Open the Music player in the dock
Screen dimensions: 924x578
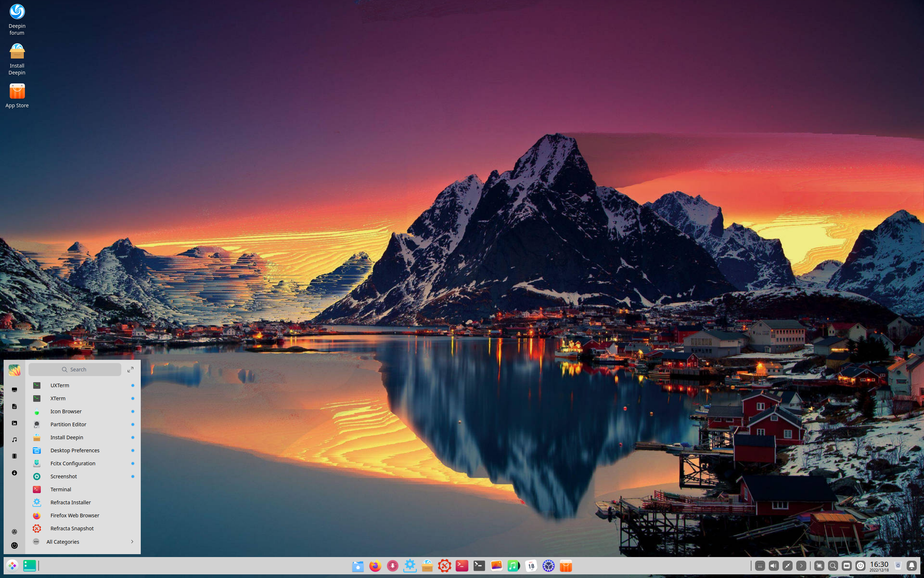514,566
